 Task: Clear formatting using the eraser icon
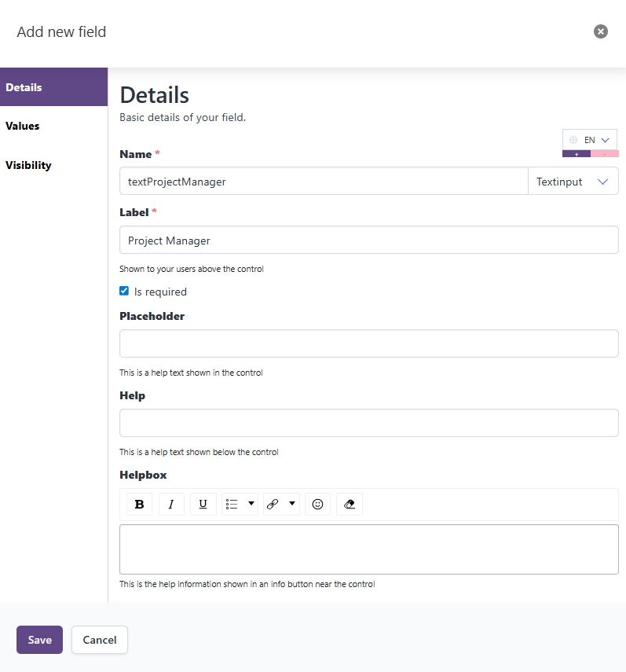[349, 504]
